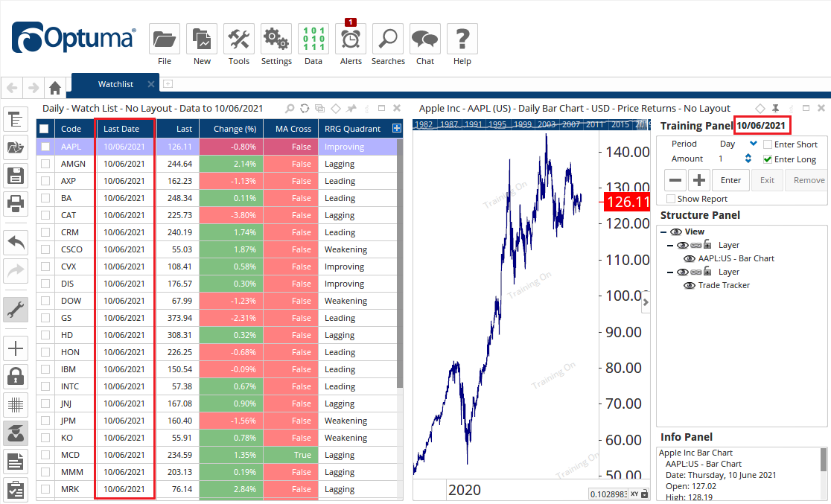
Task: Click the Enter button in Training Panel
Action: pos(730,180)
